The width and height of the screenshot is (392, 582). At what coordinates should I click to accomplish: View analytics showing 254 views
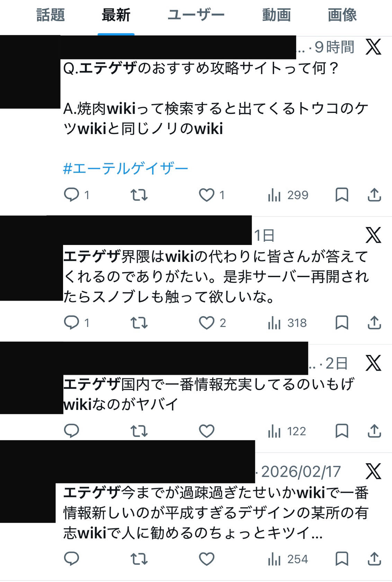pos(288,559)
